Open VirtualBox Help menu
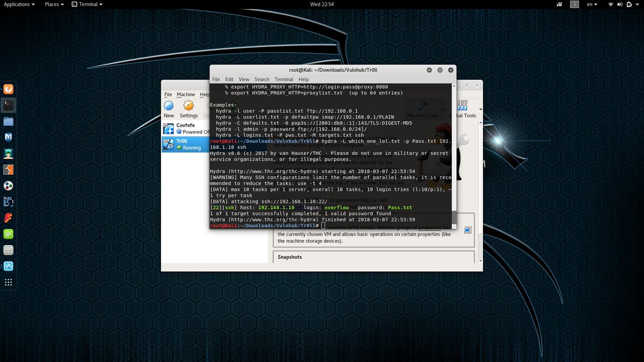Viewport: 644px width, 362px height. [x=204, y=94]
